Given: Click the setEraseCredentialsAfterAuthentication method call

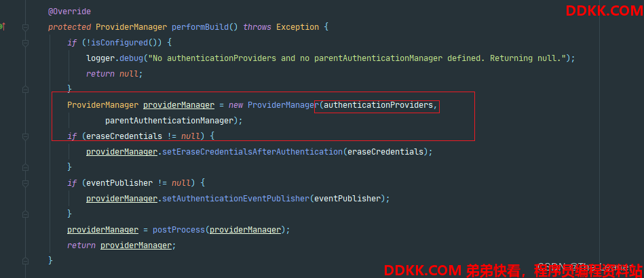Looking at the screenshot, I should pyautogui.click(x=252, y=152).
